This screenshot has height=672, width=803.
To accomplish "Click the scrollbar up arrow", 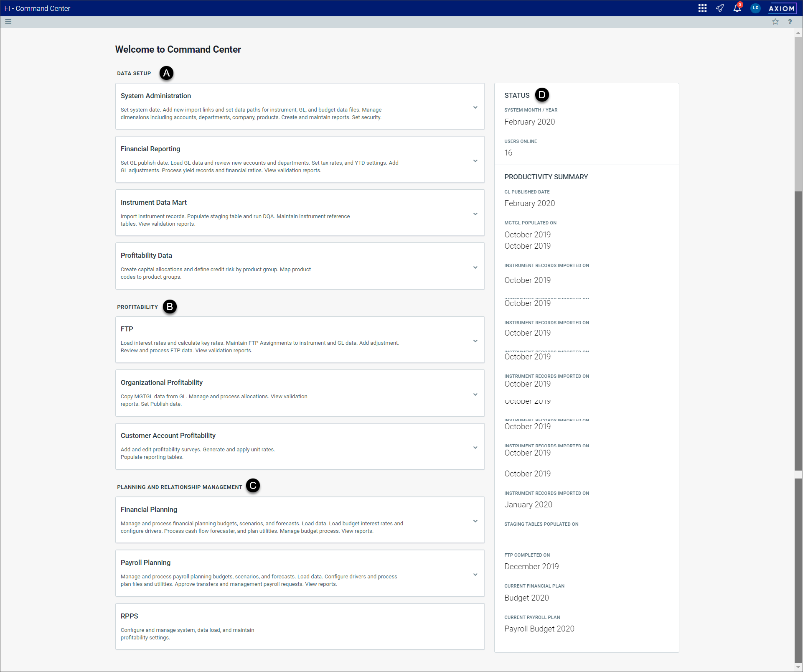I will [798, 32].
